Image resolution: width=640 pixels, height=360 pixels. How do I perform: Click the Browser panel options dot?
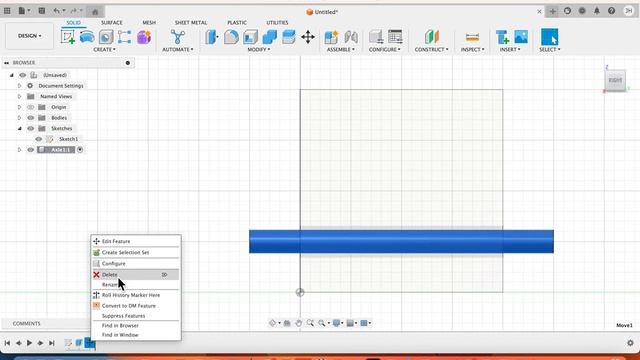128,63
